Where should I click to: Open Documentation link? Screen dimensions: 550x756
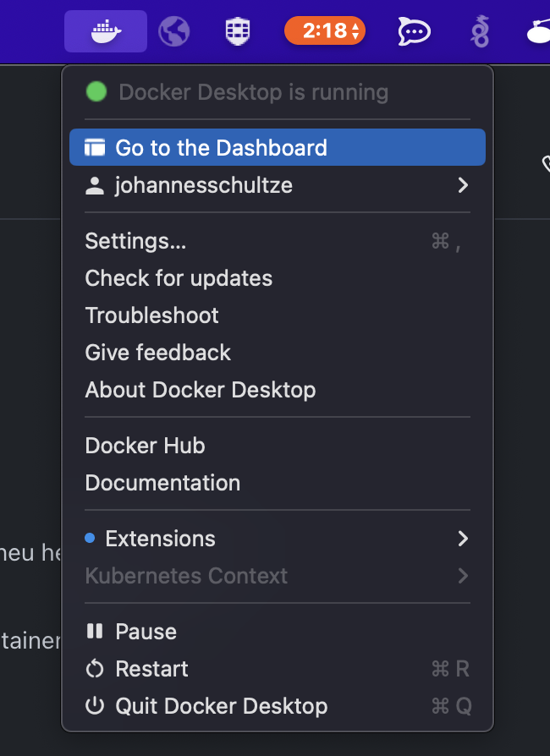[x=162, y=483]
